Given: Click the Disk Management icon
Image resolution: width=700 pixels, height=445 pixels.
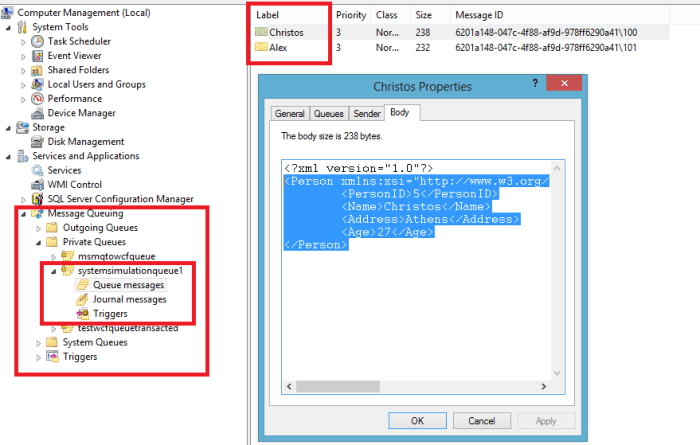Looking at the screenshot, I should click(x=38, y=142).
